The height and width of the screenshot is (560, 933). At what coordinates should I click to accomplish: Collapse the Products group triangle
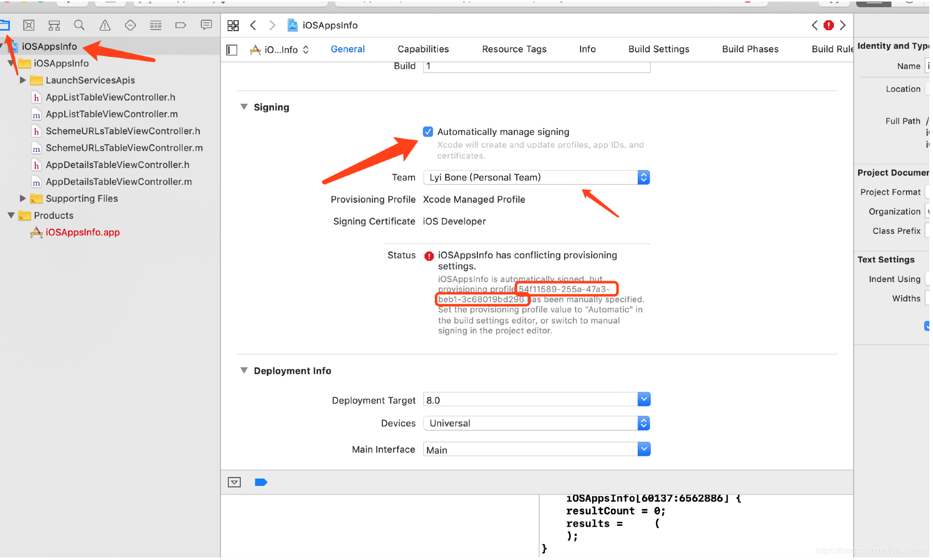(x=11, y=215)
